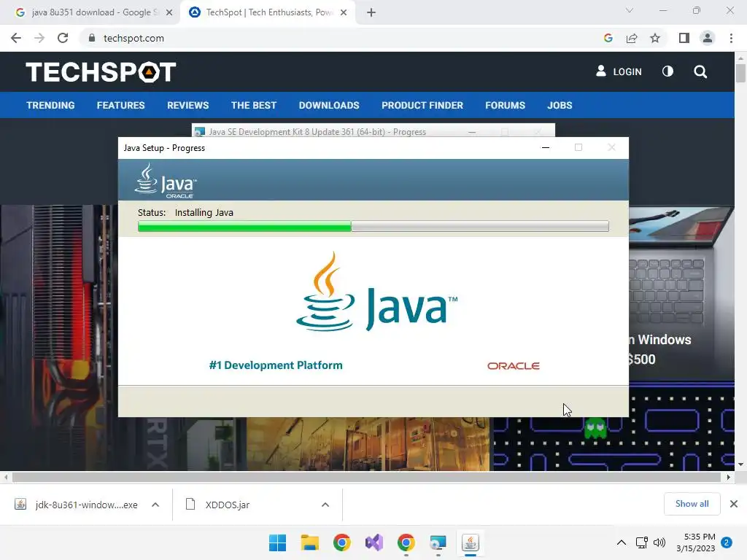
Task: Open the JDK installer taskbar icon
Action: coord(438,542)
